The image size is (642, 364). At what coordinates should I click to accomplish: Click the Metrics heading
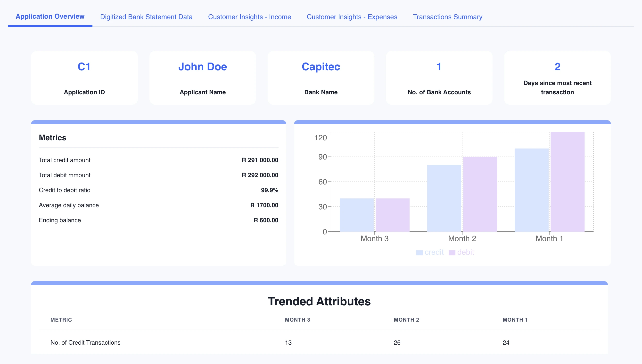[53, 137]
